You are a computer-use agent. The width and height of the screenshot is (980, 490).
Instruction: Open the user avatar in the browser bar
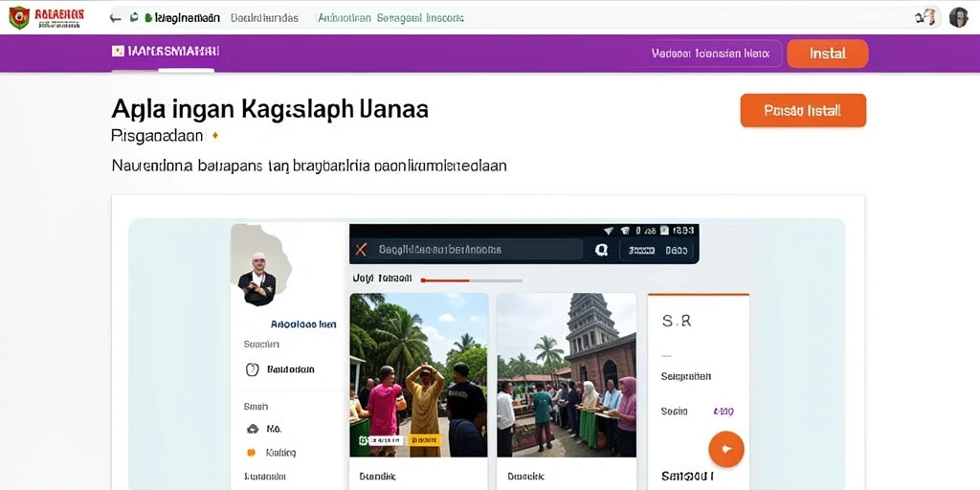(958, 17)
